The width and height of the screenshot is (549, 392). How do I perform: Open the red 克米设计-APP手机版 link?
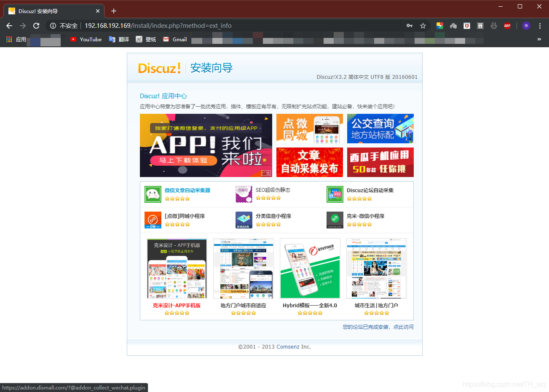pyautogui.click(x=177, y=306)
